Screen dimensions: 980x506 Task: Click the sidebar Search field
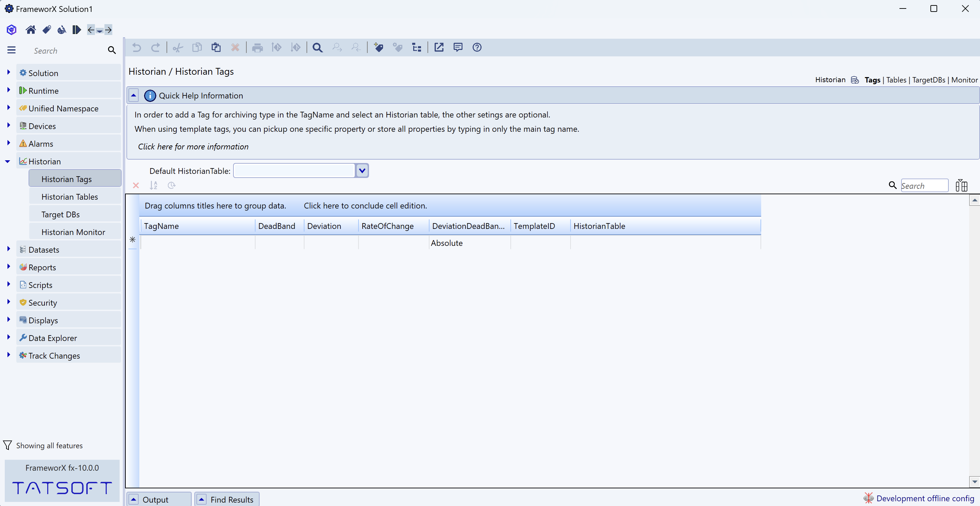pyautogui.click(x=69, y=51)
